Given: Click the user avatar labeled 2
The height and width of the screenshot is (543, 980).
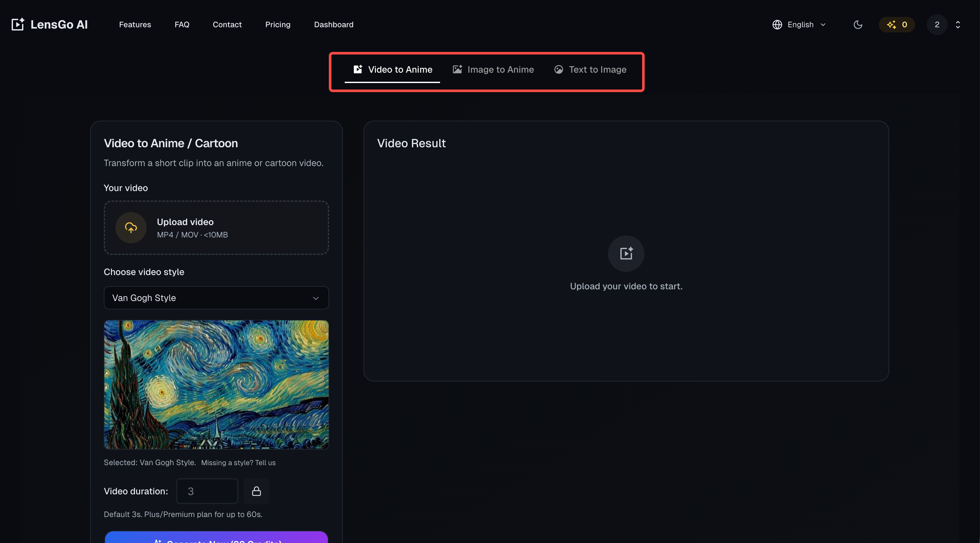Looking at the screenshot, I should click(937, 25).
